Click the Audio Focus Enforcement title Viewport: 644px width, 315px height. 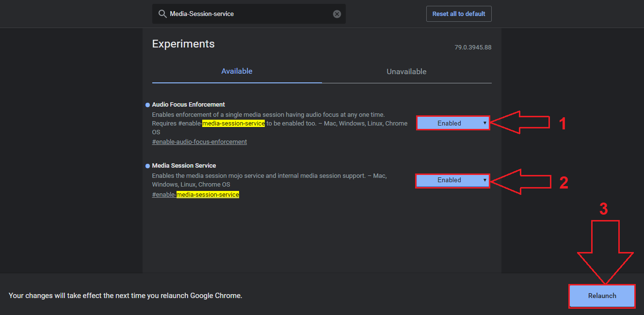tap(188, 105)
